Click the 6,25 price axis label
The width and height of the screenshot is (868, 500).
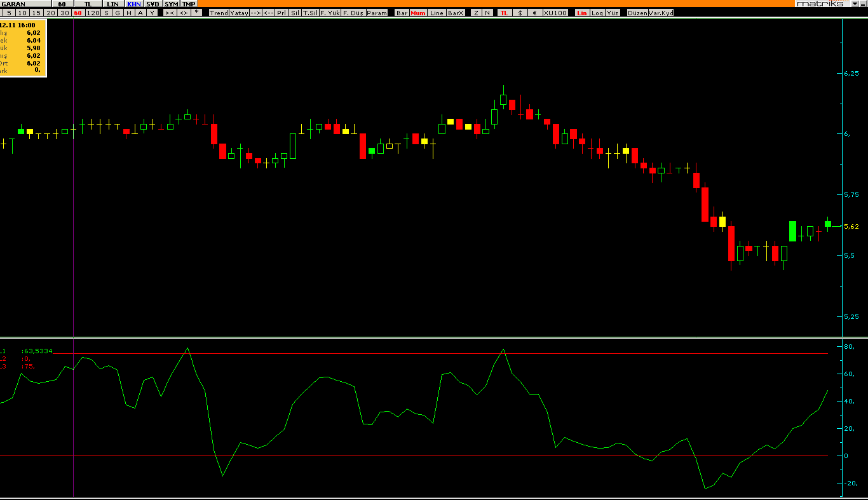851,73
